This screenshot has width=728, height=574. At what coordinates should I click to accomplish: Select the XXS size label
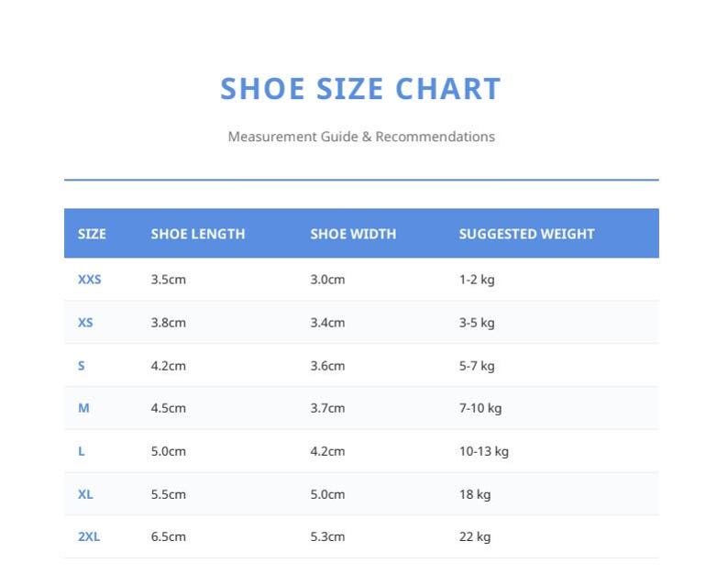click(90, 280)
